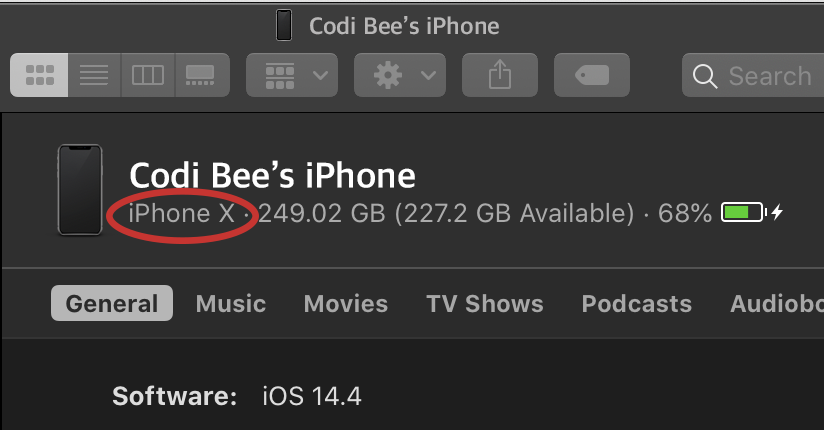This screenshot has width=824, height=430.
Task: Switch to column view layout
Action: click(x=148, y=75)
